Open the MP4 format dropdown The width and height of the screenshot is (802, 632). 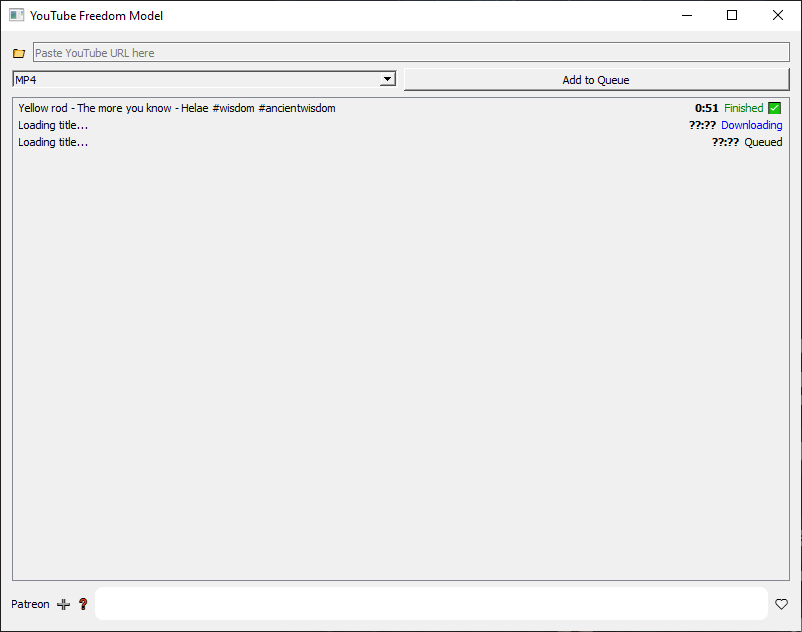pos(204,79)
